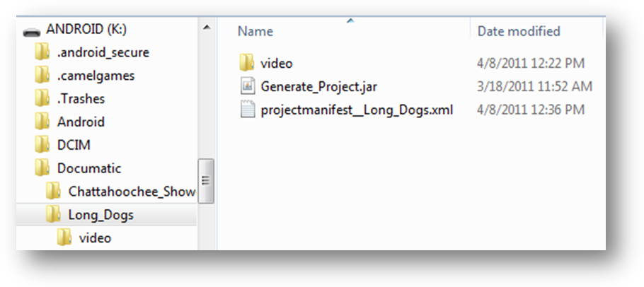Sort files by Date modified column

tap(519, 31)
